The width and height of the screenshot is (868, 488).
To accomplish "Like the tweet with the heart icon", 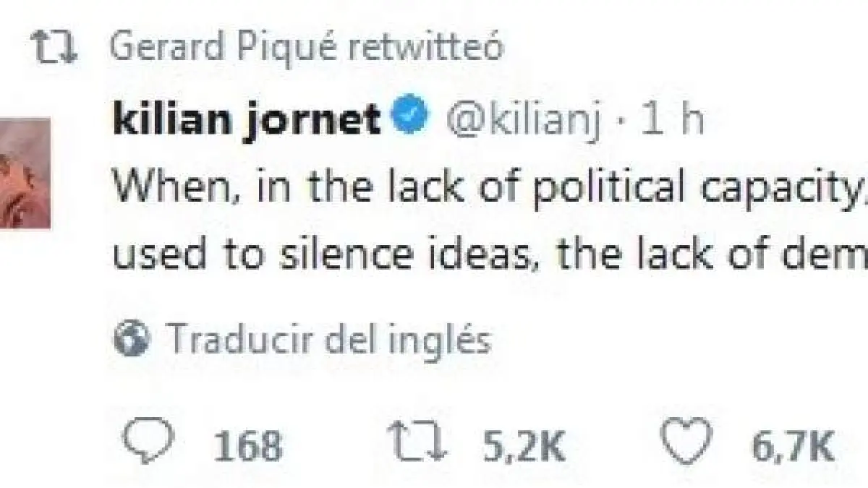I will (x=686, y=442).
